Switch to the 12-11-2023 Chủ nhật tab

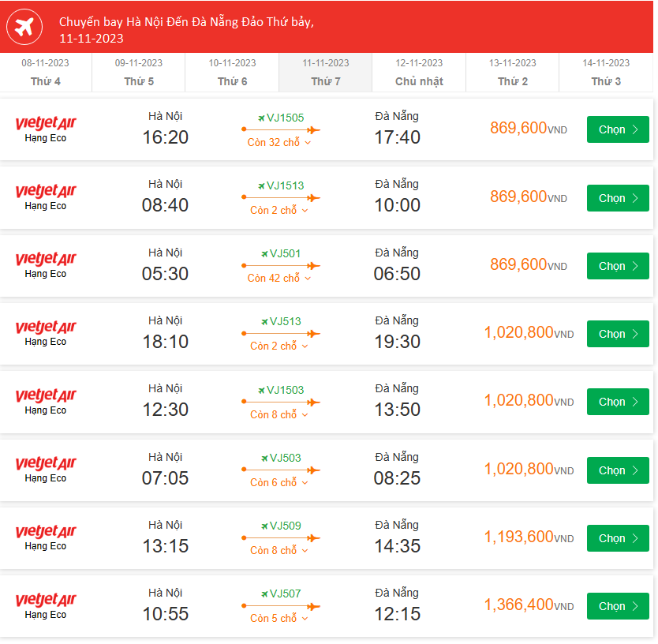(x=419, y=73)
